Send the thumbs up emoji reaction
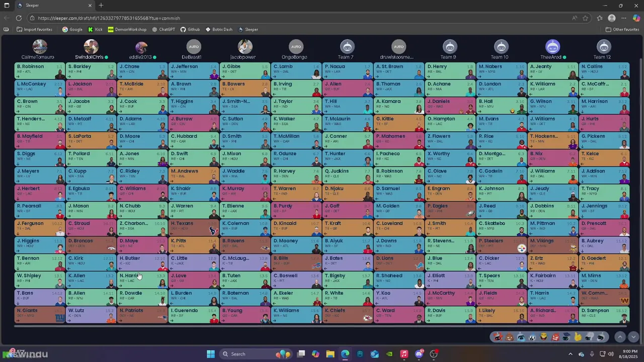Viewport: 644px width, 362px height. pos(578,337)
